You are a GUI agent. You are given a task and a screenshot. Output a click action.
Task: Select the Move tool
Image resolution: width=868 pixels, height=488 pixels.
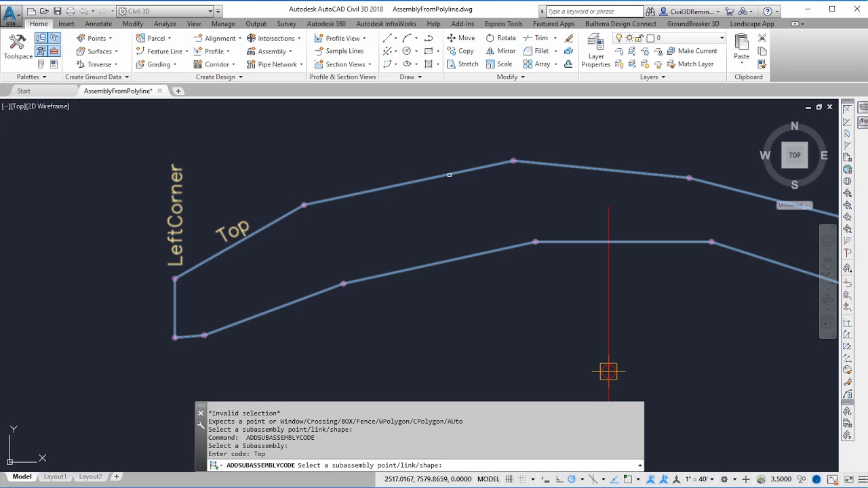click(x=460, y=38)
